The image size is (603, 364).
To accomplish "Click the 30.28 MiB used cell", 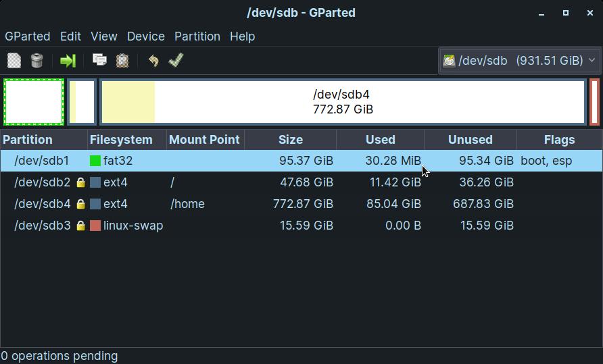I will point(393,161).
